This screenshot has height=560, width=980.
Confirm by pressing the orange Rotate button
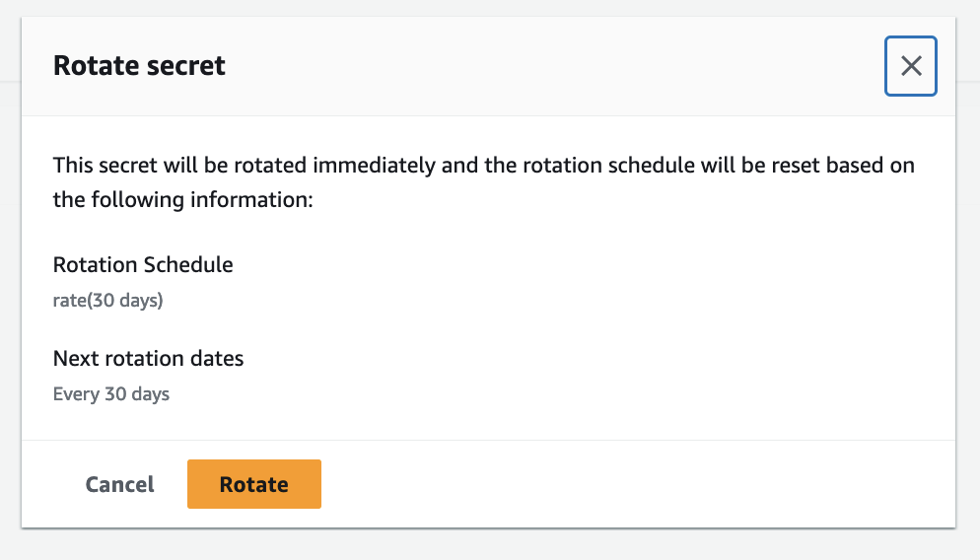(x=253, y=484)
